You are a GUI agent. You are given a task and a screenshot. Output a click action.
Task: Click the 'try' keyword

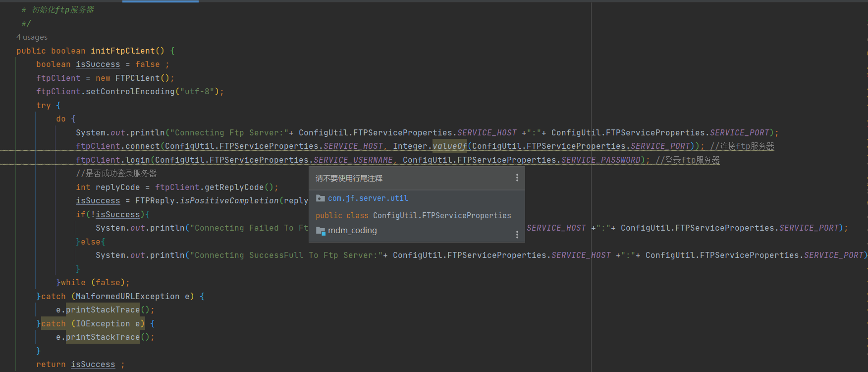[x=44, y=106]
